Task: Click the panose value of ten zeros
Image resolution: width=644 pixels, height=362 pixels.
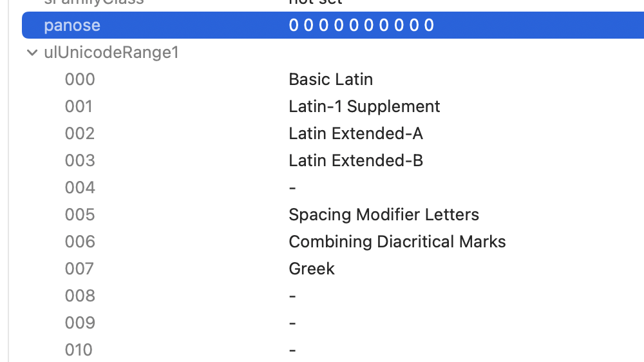Action: 361,26
